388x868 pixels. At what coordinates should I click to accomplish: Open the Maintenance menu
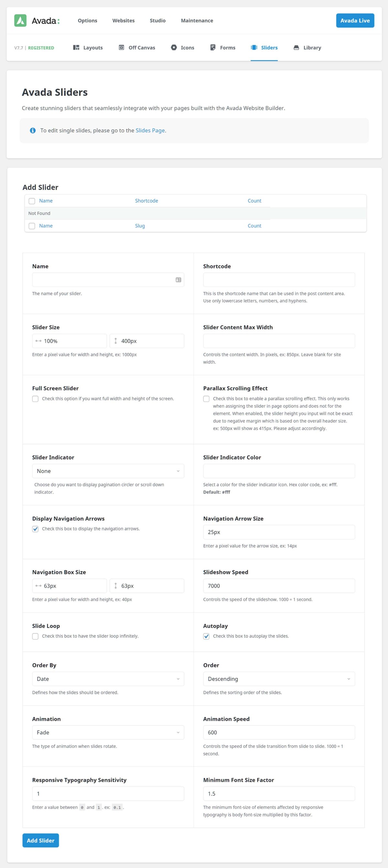[197, 21]
